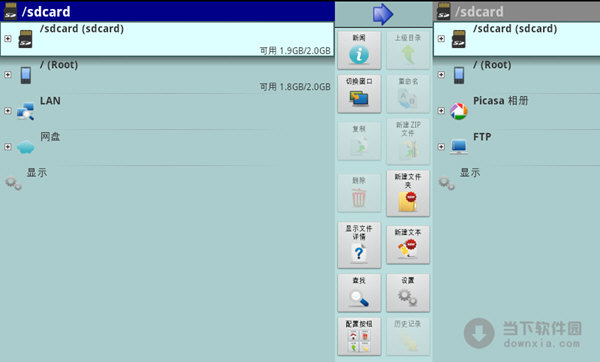Click the 新建 ZIP 文件 button
The width and height of the screenshot is (600, 362).
[408, 141]
